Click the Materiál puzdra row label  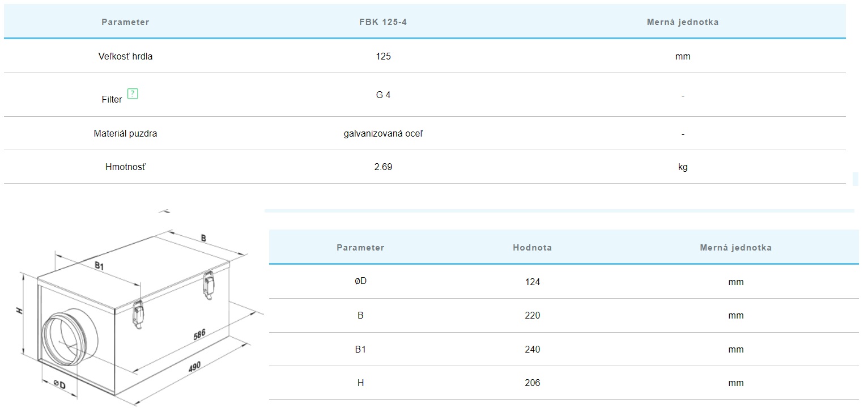[125, 134]
